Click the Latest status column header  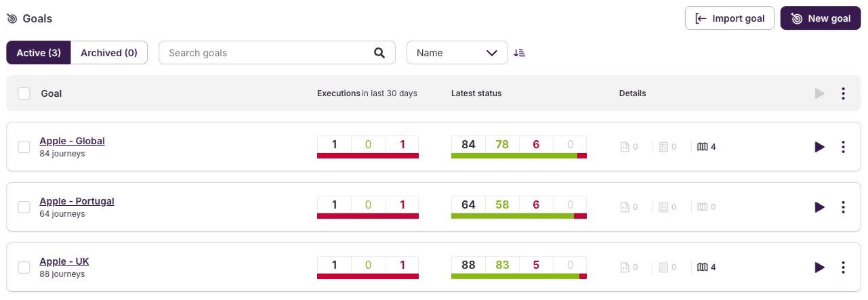[476, 93]
